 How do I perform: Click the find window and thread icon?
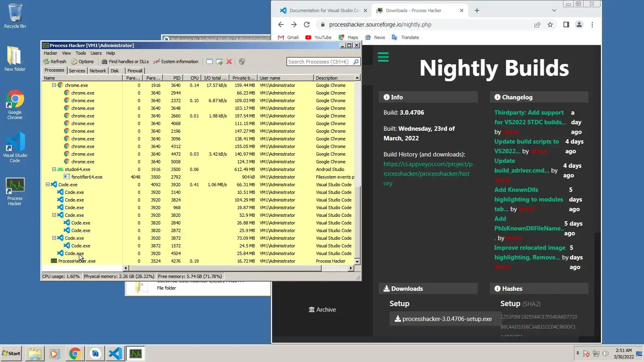click(219, 62)
